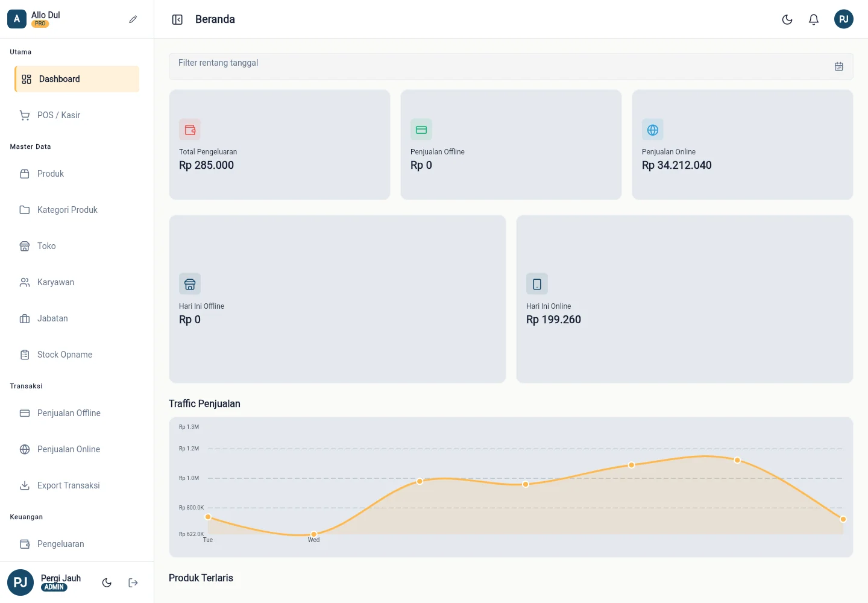Click the ADMIN badge under Pergi Jauh

tap(54, 587)
